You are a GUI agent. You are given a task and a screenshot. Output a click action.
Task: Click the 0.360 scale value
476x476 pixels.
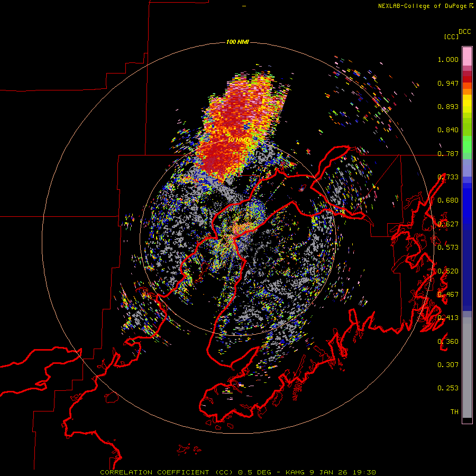coord(448,342)
